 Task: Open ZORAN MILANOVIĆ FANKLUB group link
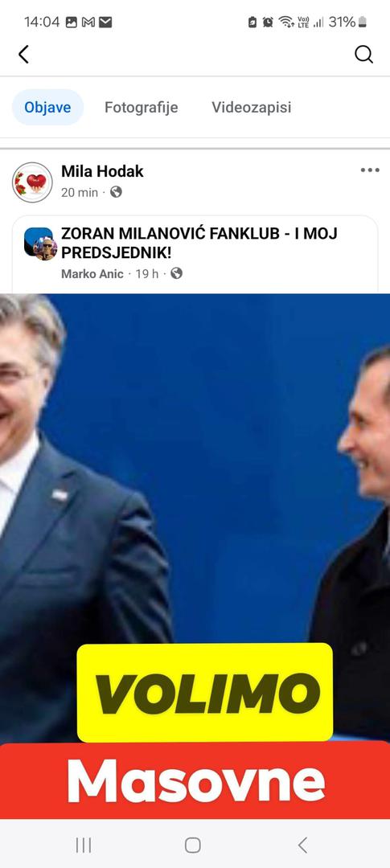(x=199, y=244)
